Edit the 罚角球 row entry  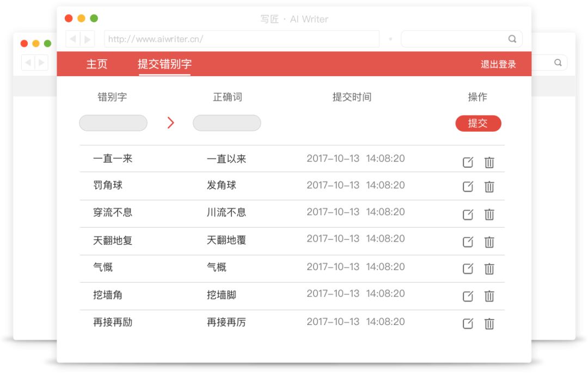point(468,186)
